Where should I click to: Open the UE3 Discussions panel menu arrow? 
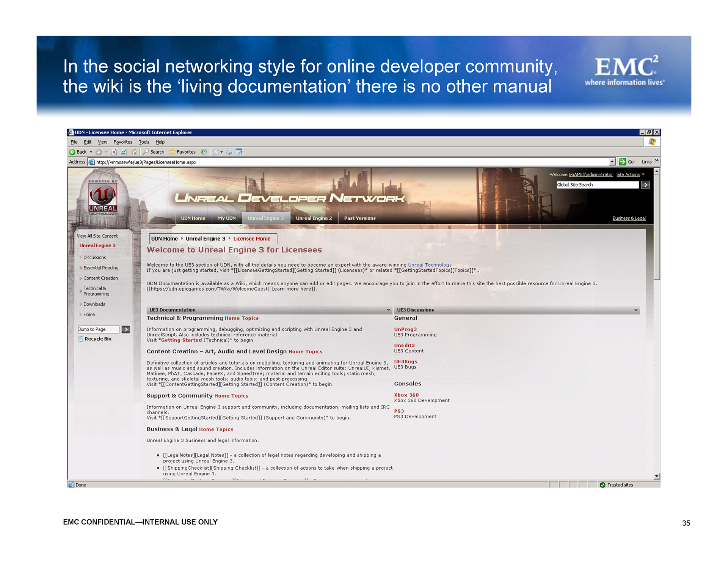[636, 310]
